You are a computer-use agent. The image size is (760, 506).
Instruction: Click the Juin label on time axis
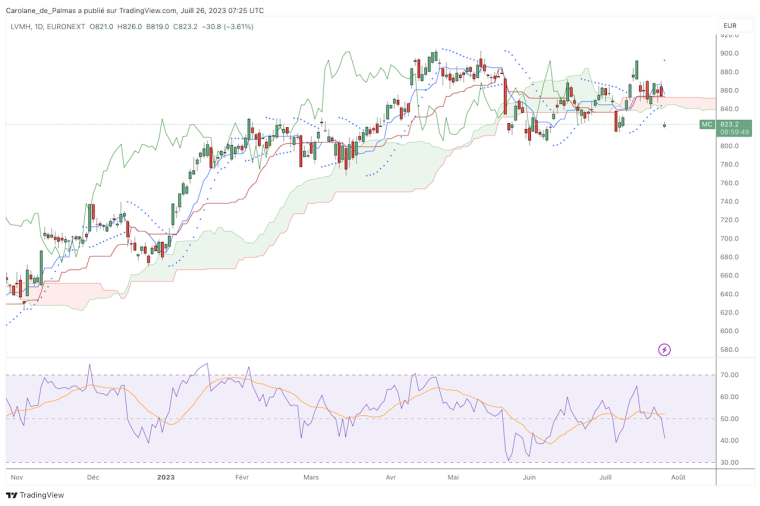click(529, 478)
